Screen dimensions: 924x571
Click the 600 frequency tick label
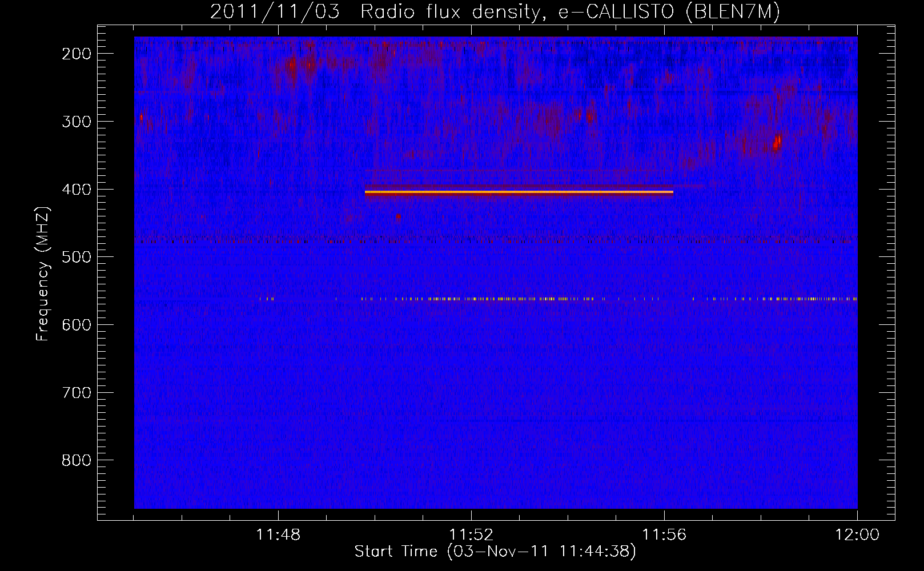point(77,325)
